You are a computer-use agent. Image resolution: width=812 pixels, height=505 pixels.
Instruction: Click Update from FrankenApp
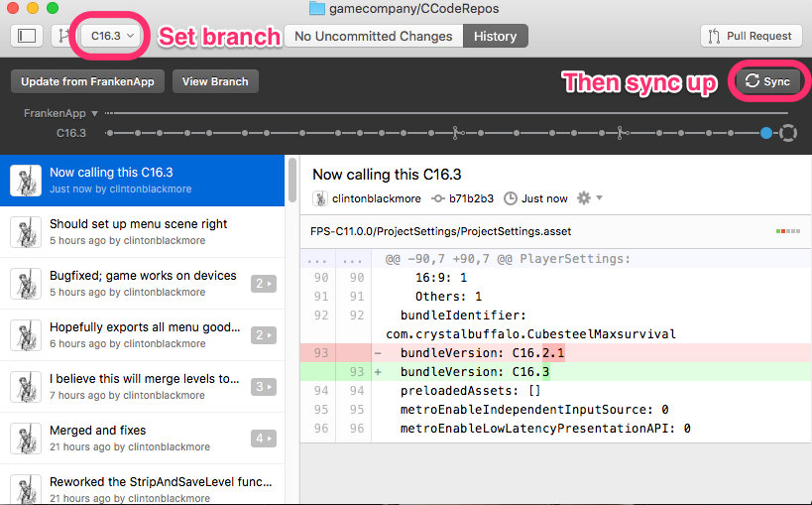pyautogui.click(x=87, y=81)
